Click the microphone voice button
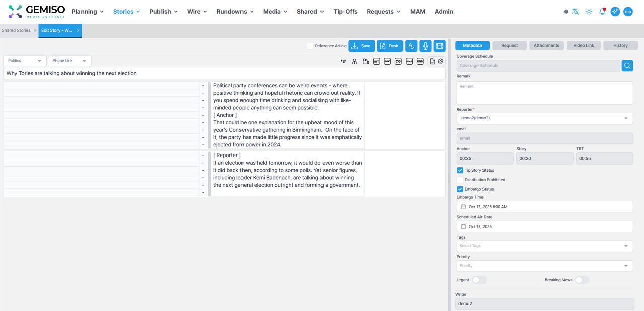Image resolution: width=644 pixels, height=311 pixels. tap(425, 46)
